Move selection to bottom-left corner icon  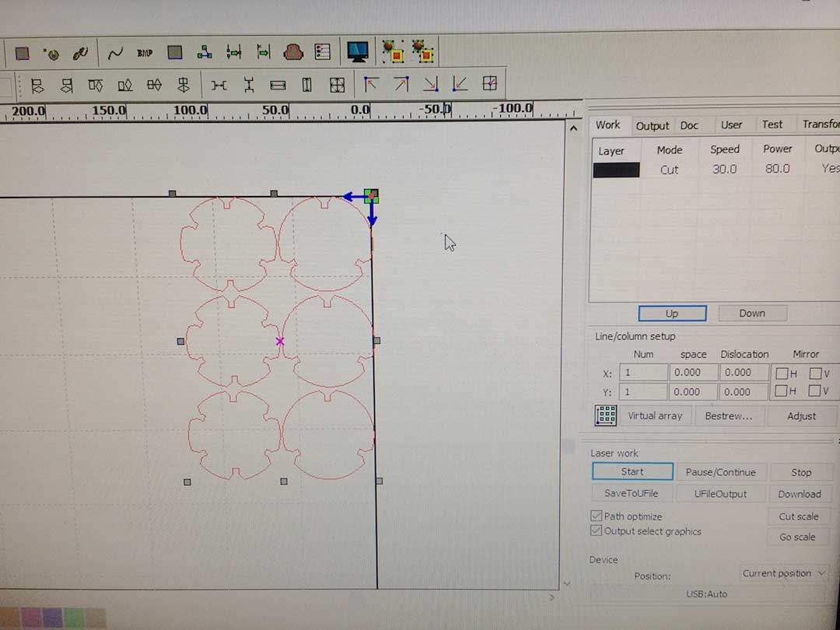(460, 84)
